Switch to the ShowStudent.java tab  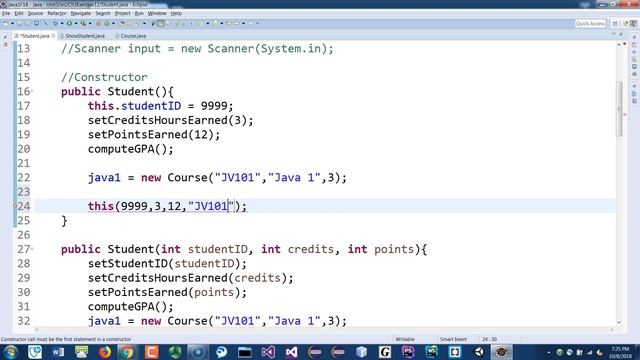point(84,36)
